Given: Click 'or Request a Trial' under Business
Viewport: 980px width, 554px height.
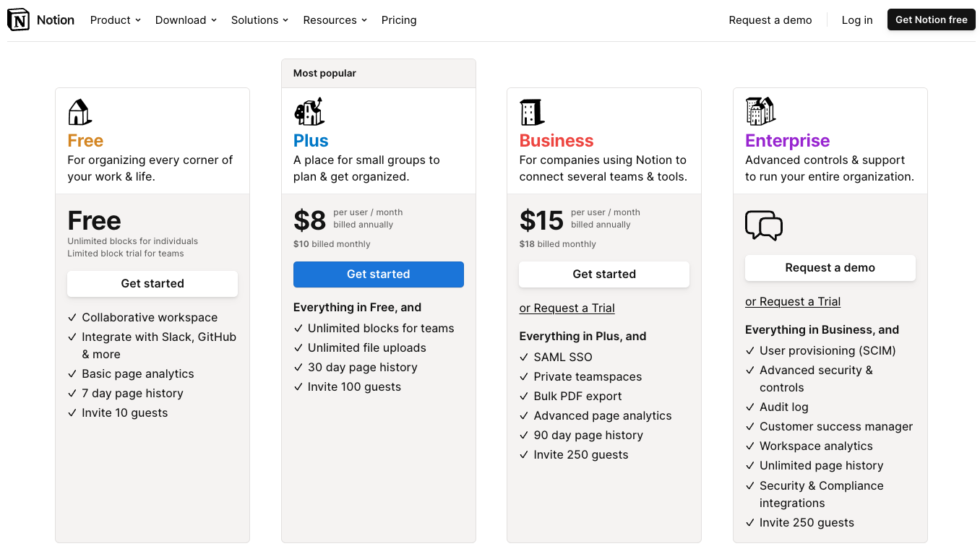Looking at the screenshot, I should point(567,308).
